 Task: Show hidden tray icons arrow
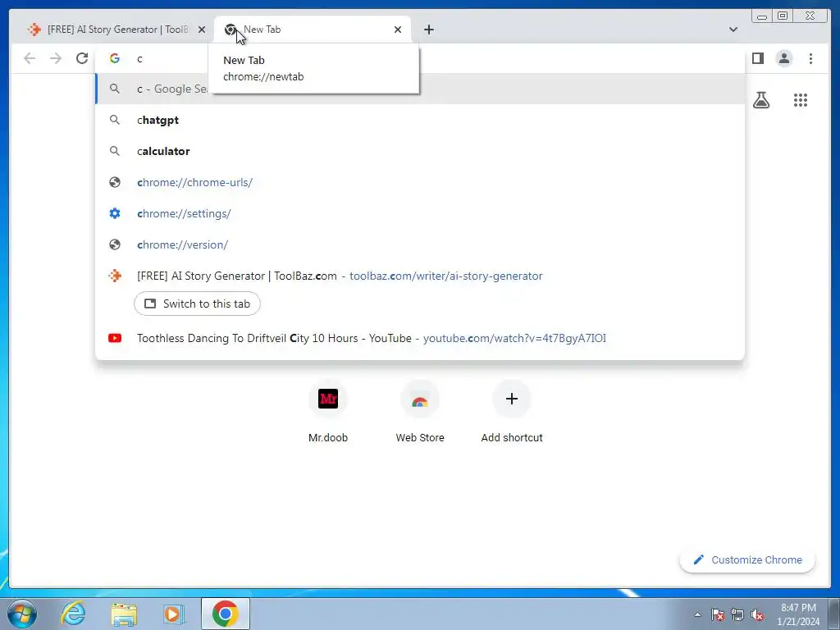tap(697, 614)
